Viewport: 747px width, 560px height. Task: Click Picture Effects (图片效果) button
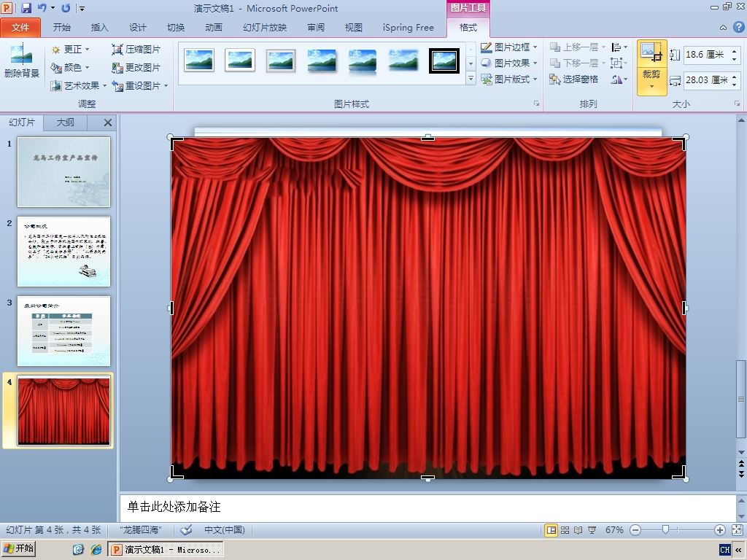click(x=508, y=63)
